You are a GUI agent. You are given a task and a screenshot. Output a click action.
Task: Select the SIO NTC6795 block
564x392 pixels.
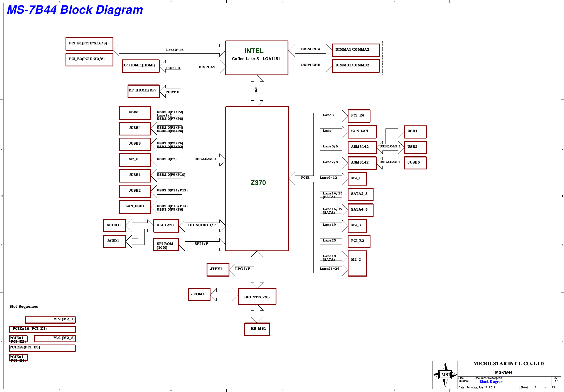click(x=257, y=296)
